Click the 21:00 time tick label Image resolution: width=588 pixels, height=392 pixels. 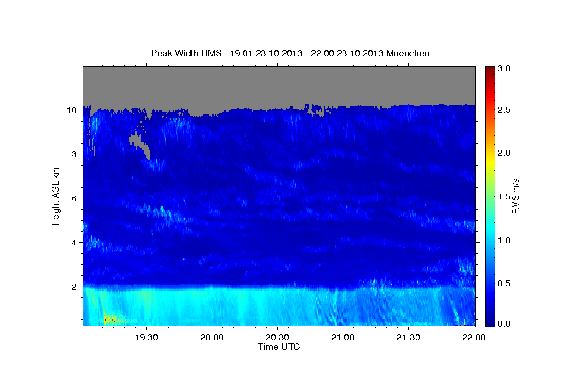[343, 337]
